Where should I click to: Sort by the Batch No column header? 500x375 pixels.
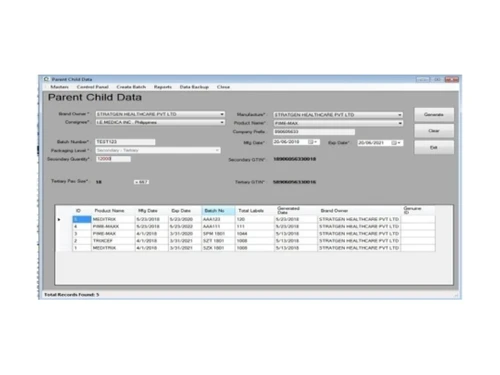[218, 211]
